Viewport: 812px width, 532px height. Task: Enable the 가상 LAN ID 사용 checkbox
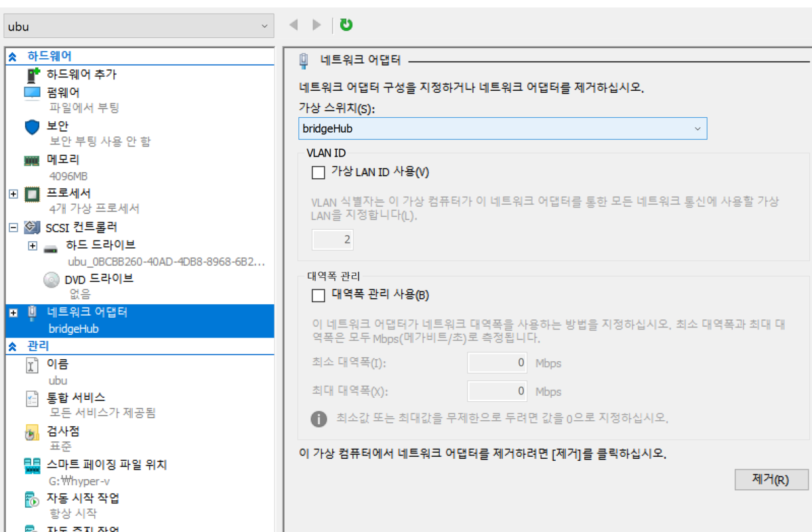coord(318,173)
